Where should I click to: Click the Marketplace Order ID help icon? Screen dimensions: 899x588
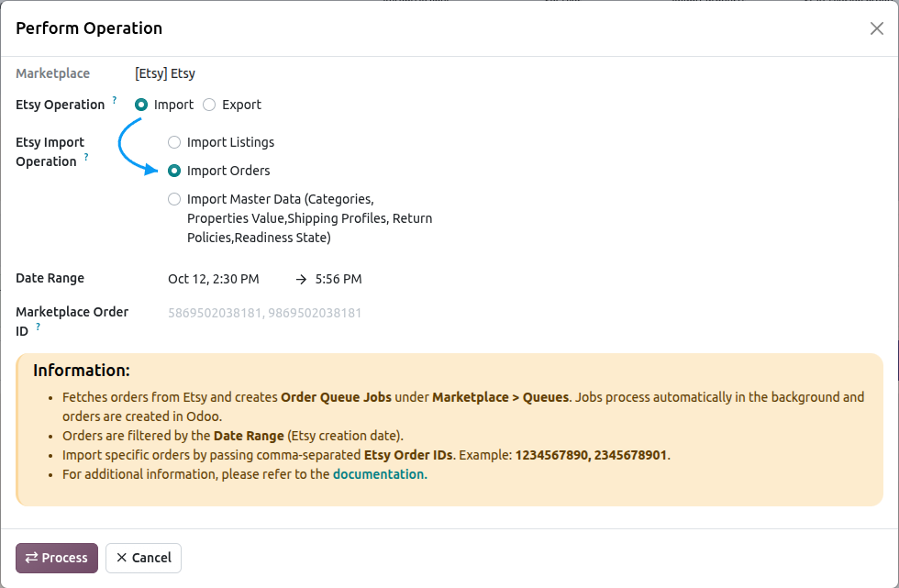click(38, 327)
